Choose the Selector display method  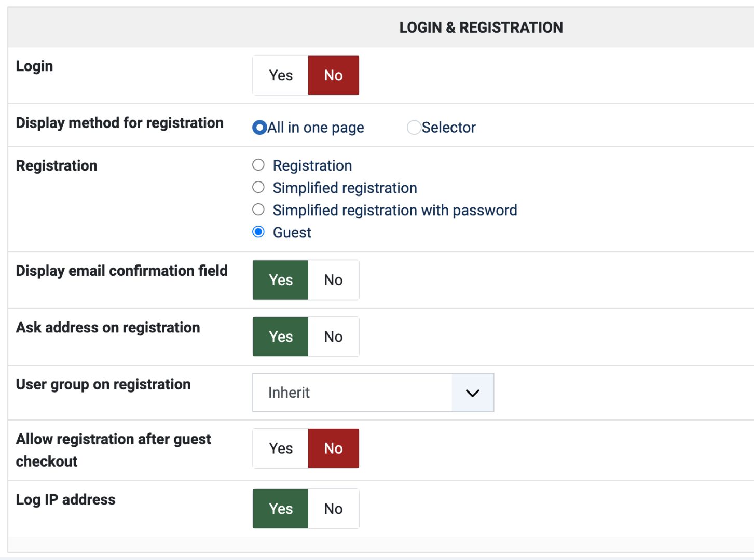[414, 128]
